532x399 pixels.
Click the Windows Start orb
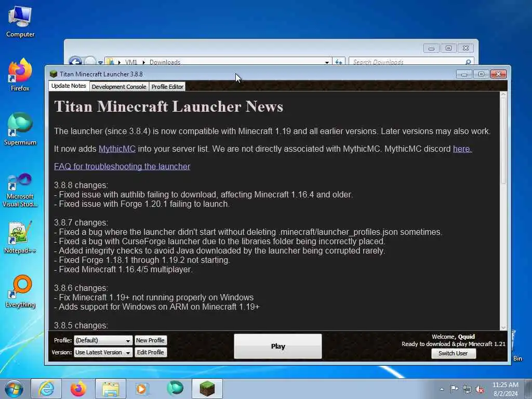(14, 389)
